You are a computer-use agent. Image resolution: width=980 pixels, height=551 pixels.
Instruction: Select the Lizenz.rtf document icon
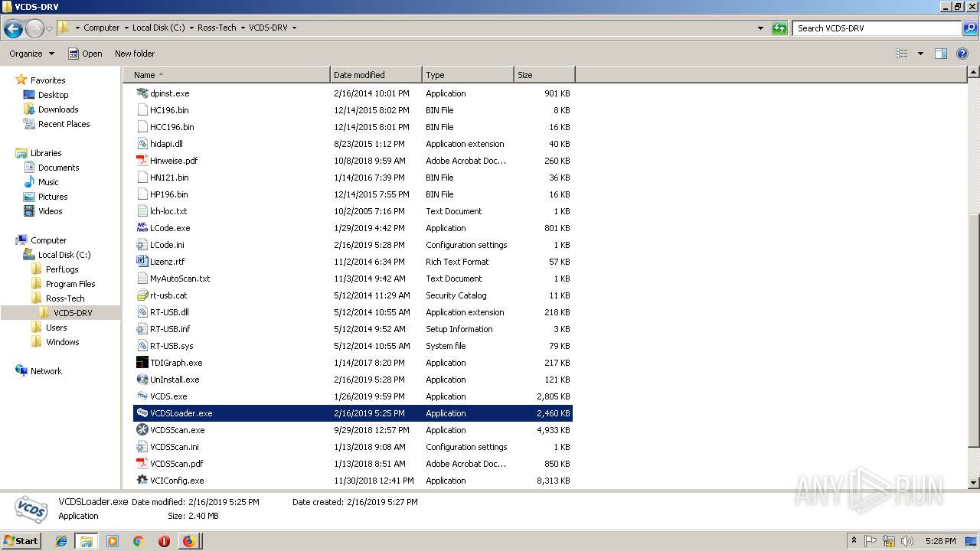[x=142, y=262]
